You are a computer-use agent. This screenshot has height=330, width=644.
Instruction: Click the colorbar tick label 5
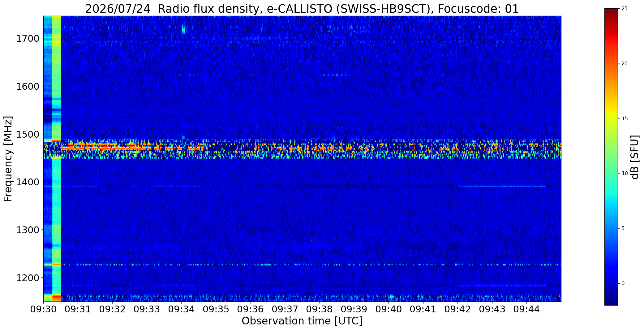tap(623, 228)
